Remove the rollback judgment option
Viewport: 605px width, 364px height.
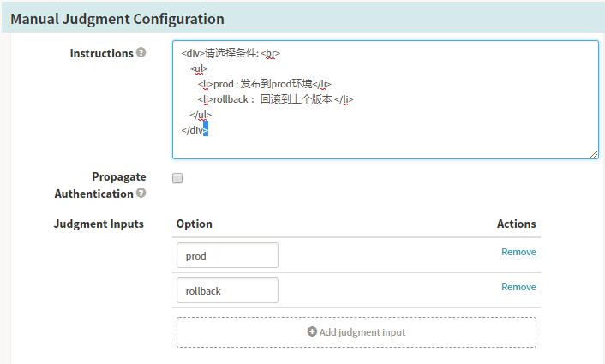point(518,287)
